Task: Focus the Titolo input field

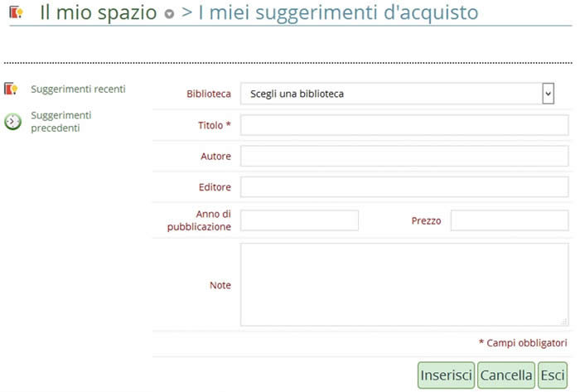Action: (x=404, y=125)
